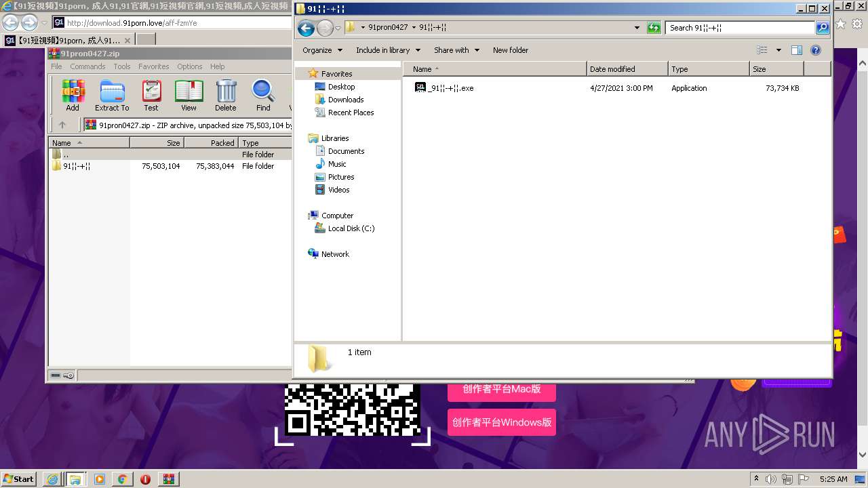Click the Test icon in WinRAR toolbar
868x488 pixels.
(x=151, y=95)
